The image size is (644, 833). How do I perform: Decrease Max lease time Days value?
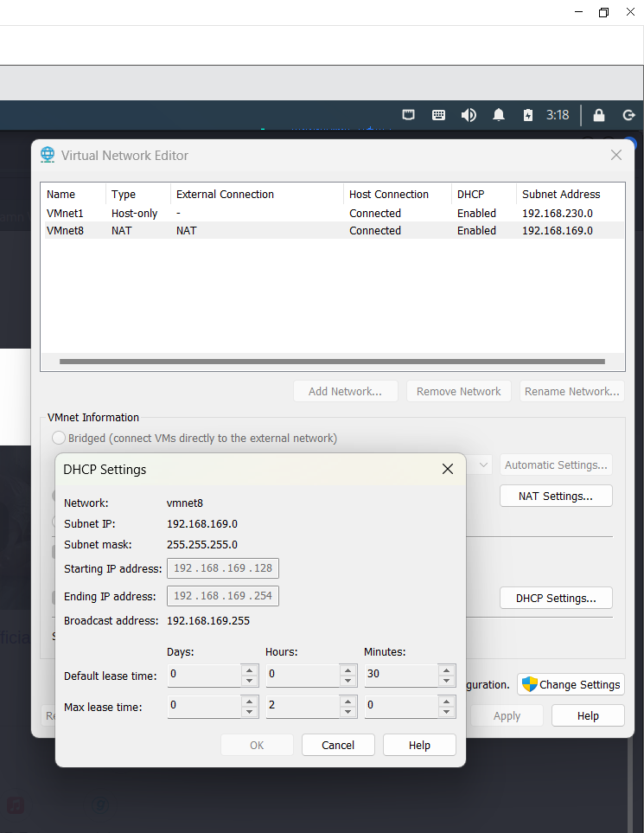click(250, 712)
